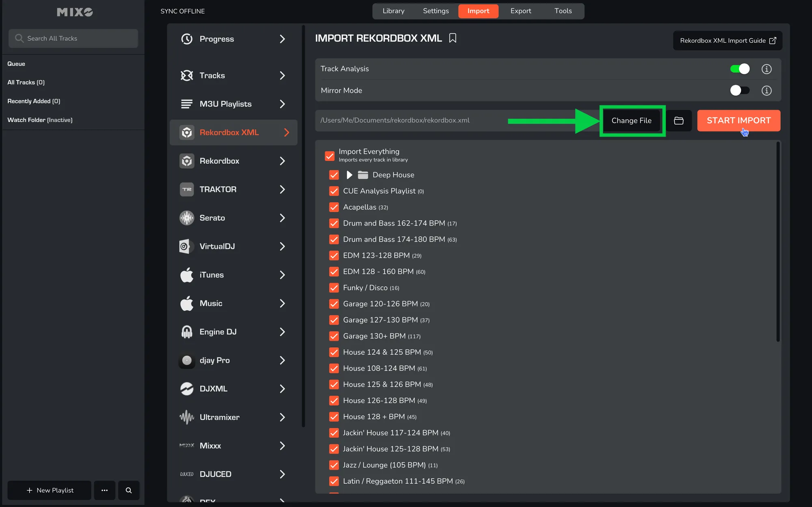Switch to the Export tab
The height and width of the screenshot is (507, 812).
pyautogui.click(x=520, y=11)
